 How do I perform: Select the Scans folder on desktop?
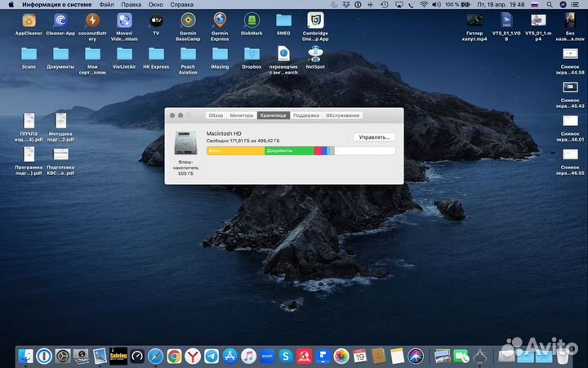[x=29, y=54]
